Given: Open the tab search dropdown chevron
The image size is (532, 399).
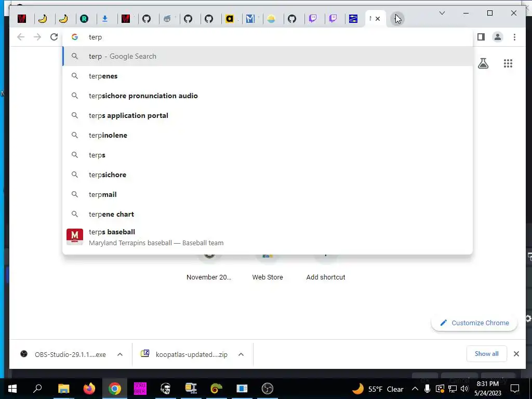Looking at the screenshot, I should coord(442,13).
